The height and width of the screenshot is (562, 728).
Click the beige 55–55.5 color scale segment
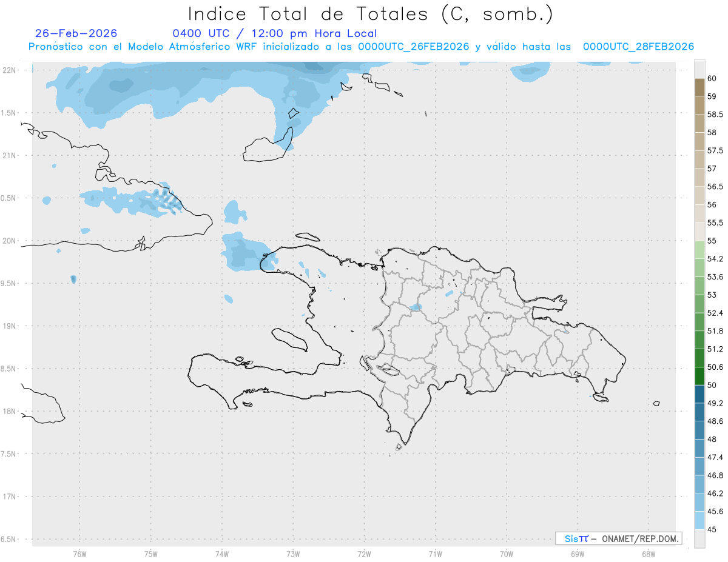pos(699,232)
